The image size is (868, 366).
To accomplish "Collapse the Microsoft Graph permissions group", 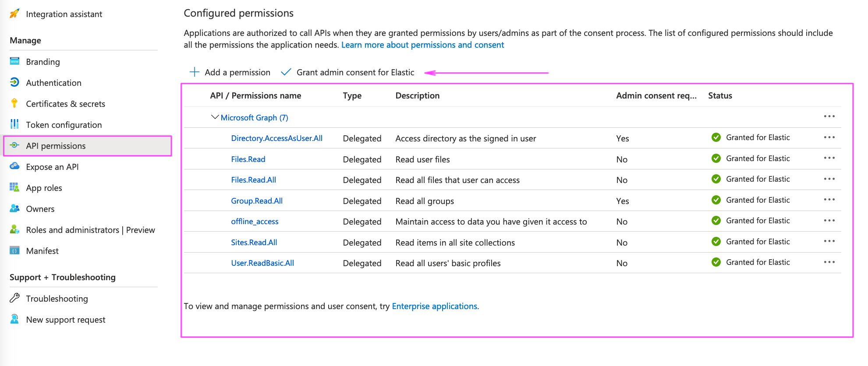I will pyautogui.click(x=215, y=117).
